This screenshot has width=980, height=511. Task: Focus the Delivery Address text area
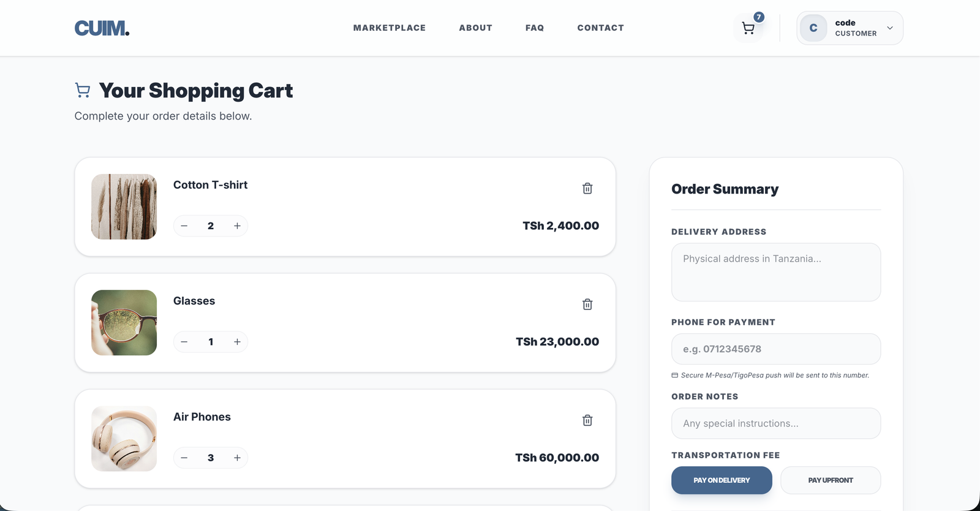click(x=776, y=272)
